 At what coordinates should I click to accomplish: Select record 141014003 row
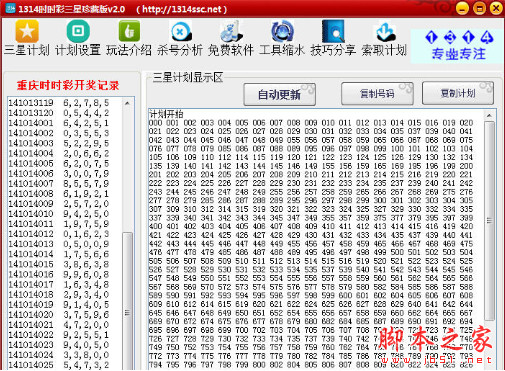[59, 143]
